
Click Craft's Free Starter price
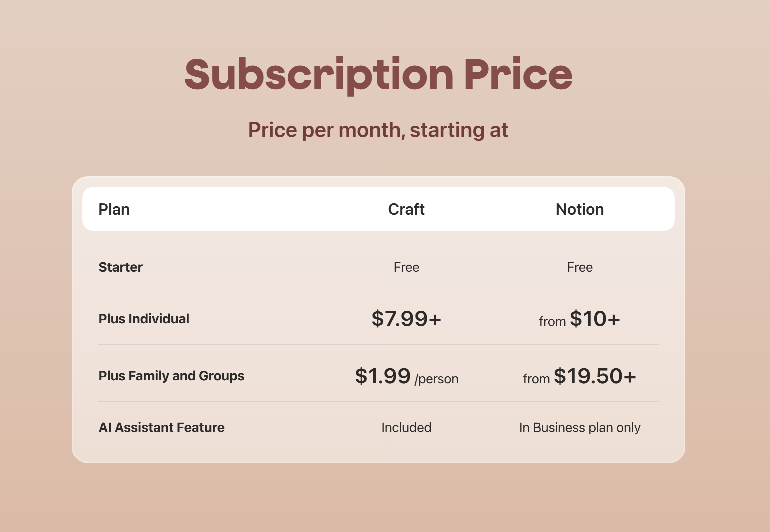tap(406, 267)
